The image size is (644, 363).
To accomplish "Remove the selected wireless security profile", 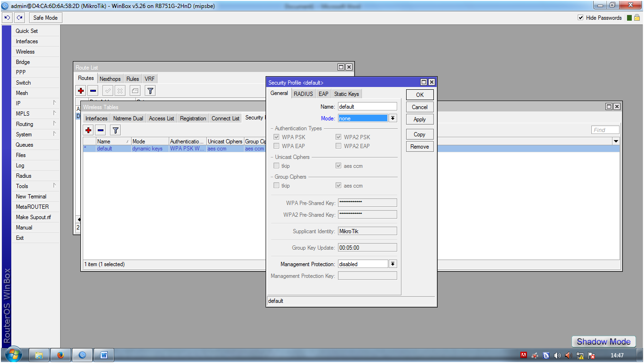I will coord(100,130).
